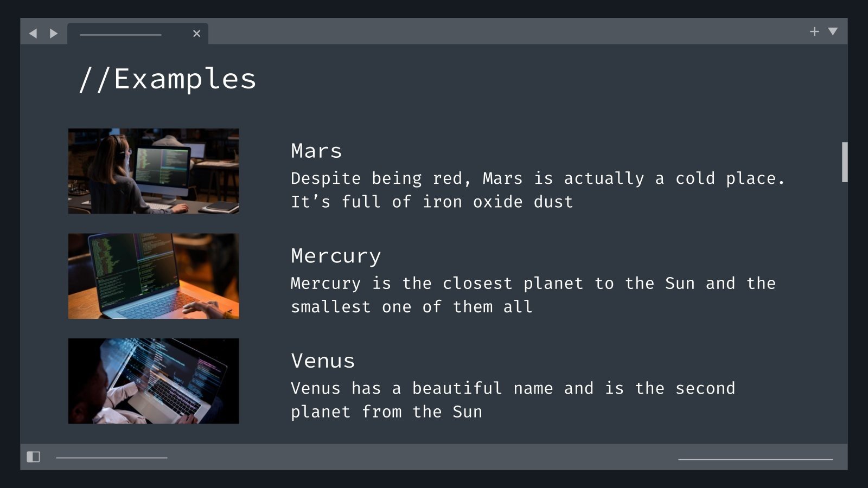Viewport: 868px width, 488px height.
Task: Click the line at status bar's right end
Action: (x=755, y=459)
